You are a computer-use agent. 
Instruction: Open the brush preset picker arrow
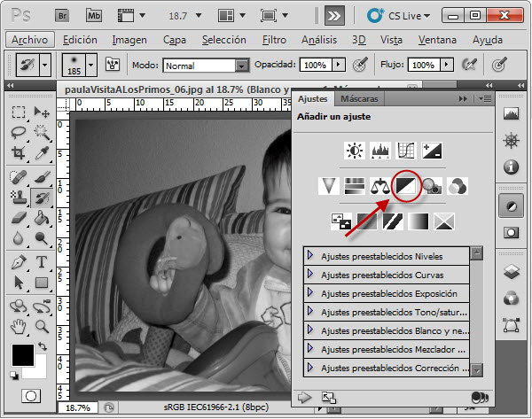click(x=90, y=65)
